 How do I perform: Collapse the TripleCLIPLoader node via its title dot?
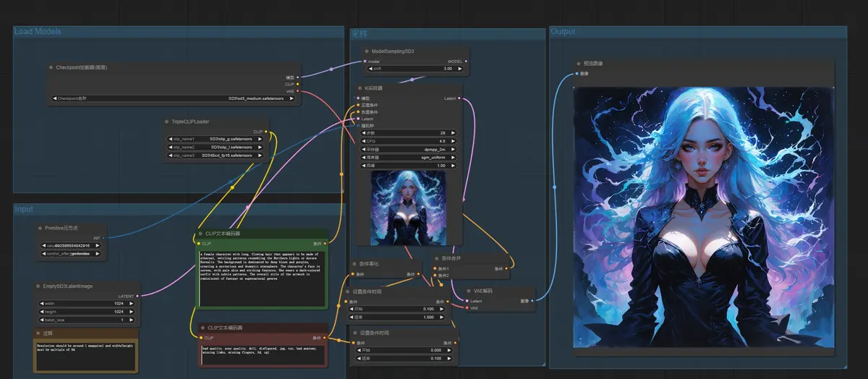[x=168, y=122]
